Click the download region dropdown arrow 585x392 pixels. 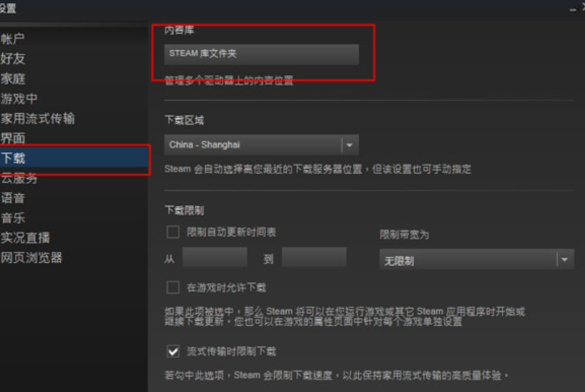[x=350, y=145]
